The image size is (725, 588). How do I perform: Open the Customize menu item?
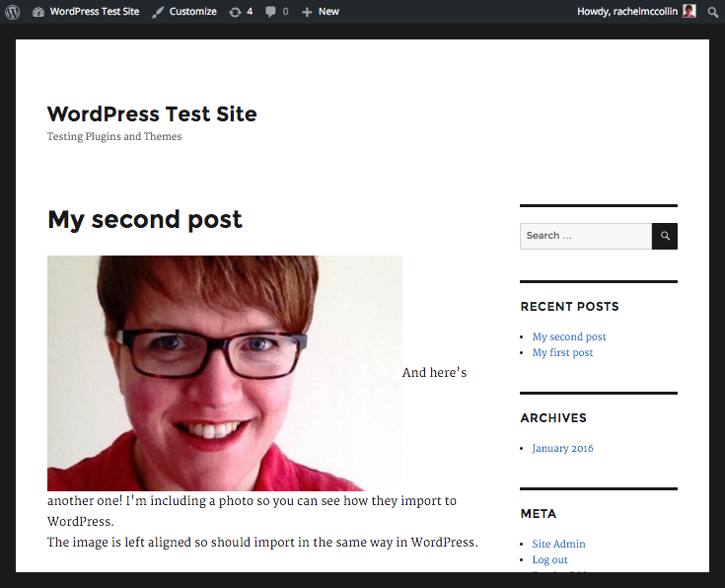(192, 12)
